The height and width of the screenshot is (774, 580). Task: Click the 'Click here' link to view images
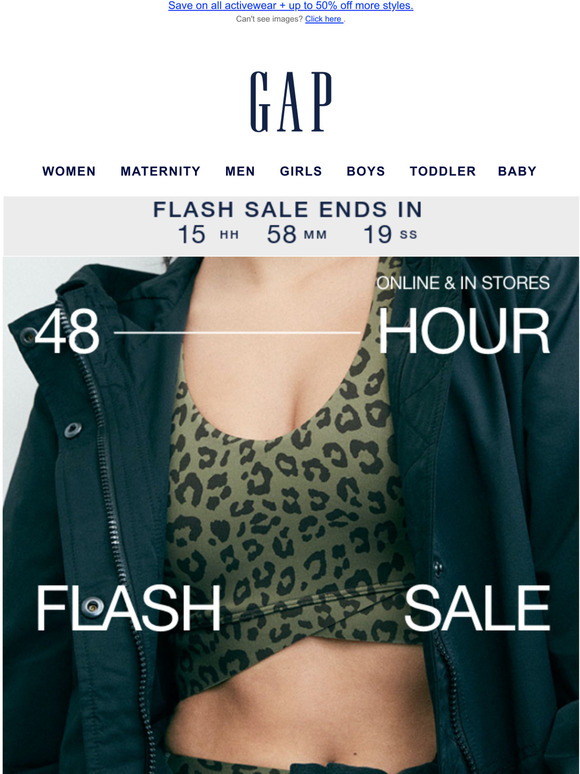tap(324, 19)
